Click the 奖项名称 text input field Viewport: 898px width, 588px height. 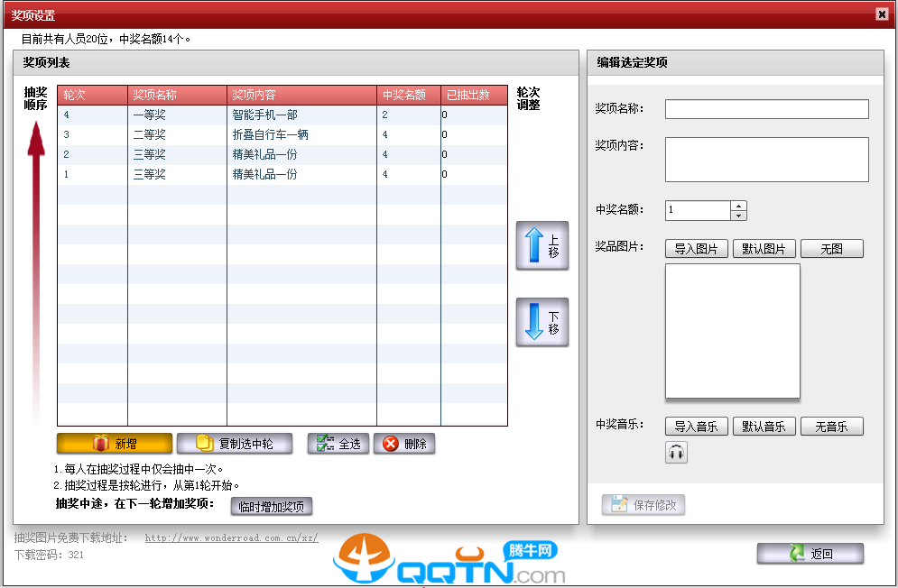click(766, 109)
